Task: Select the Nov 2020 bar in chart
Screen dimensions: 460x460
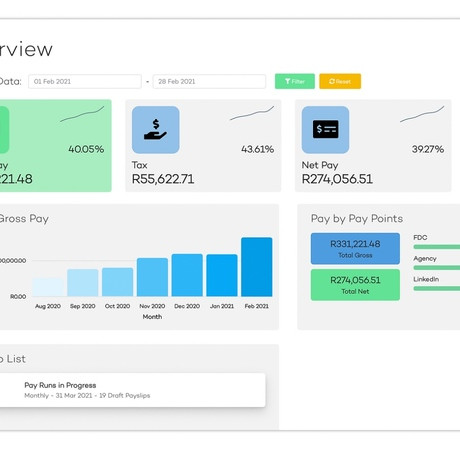Action: [x=152, y=277]
